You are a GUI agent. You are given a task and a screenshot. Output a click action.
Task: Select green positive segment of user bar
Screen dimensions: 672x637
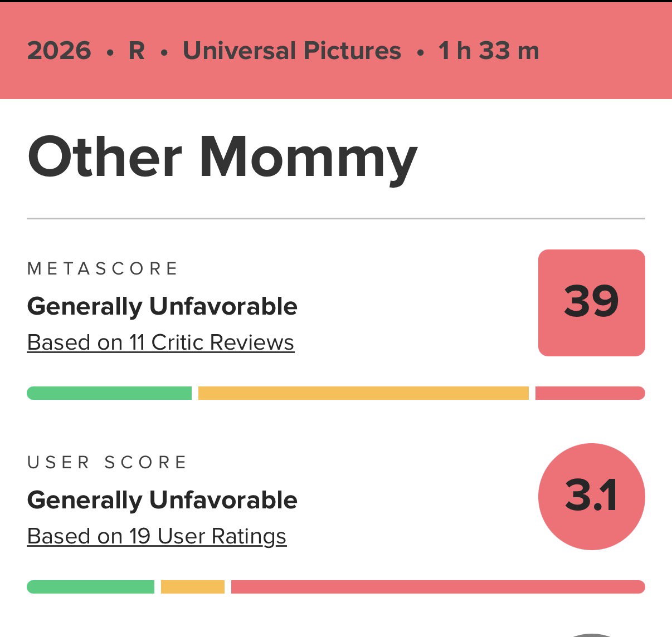pos(90,587)
